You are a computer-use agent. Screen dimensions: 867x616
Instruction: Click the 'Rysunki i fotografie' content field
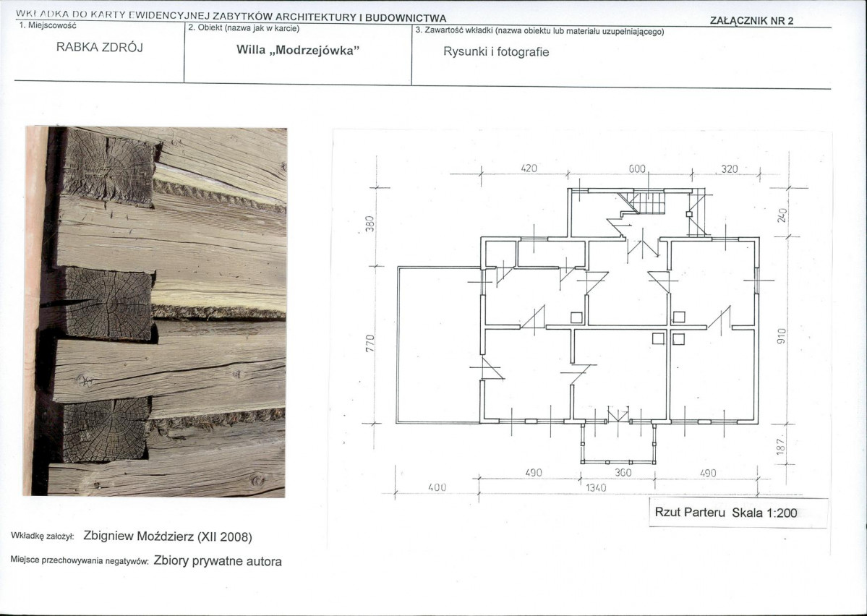pos(496,51)
